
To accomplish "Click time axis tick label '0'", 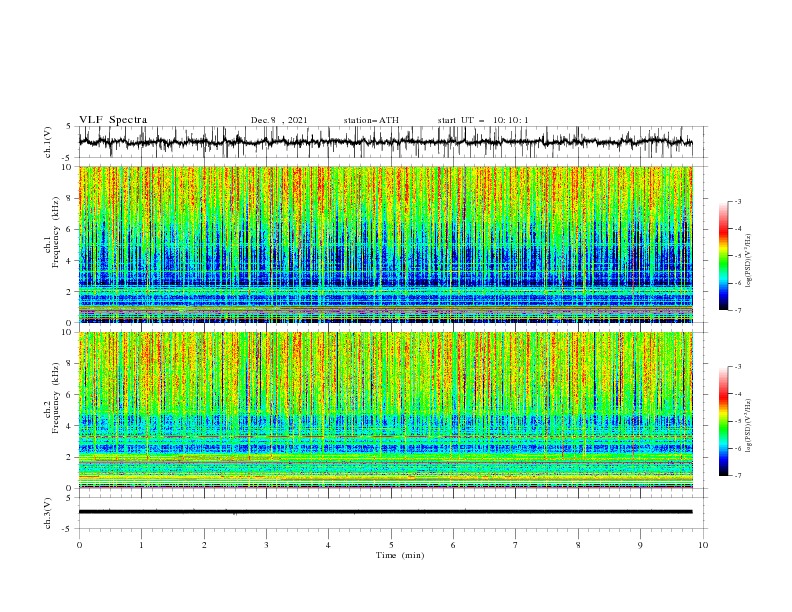I will coord(79,545).
